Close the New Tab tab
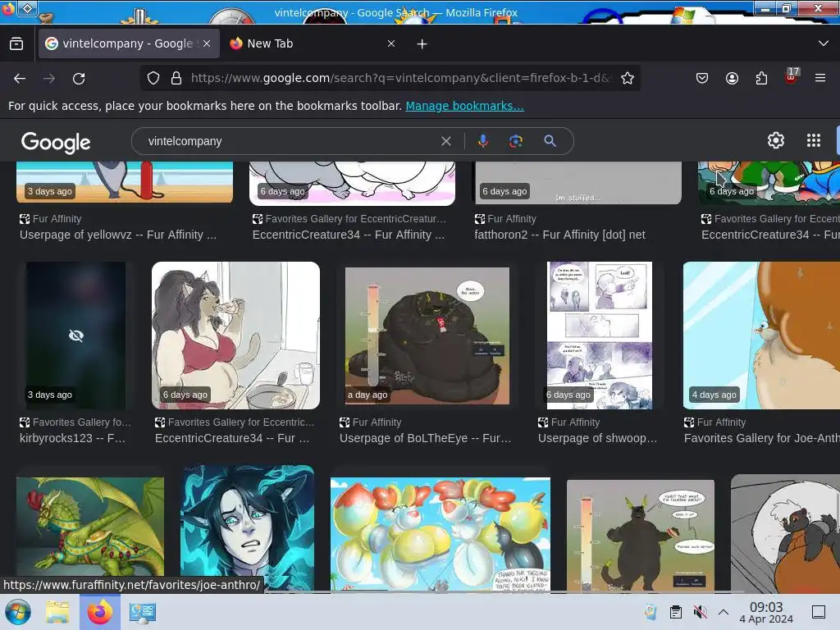The image size is (840, 630). [x=391, y=43]
